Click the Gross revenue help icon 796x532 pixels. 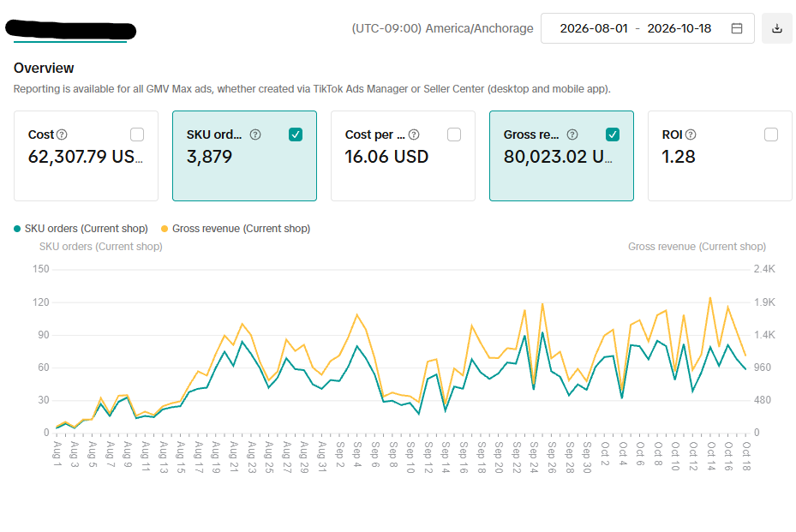(x=572, y=134)
